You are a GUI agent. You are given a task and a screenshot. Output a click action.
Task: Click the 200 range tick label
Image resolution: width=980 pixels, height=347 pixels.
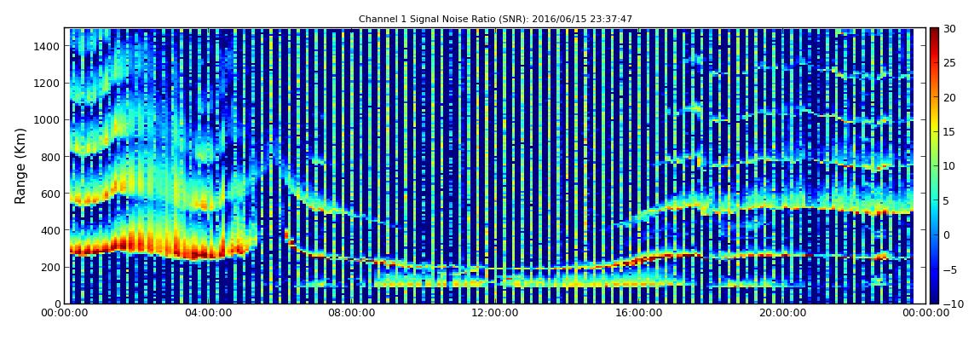[x=50, y=268]
